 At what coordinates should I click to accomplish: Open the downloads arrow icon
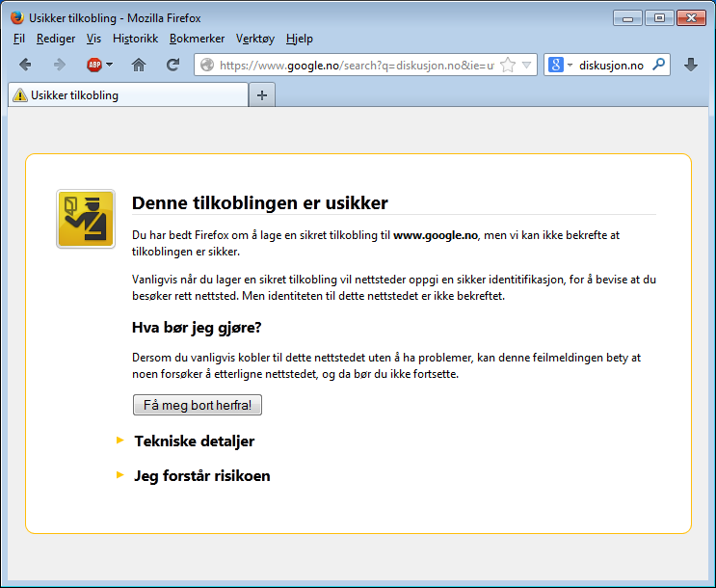click(691, 65)
